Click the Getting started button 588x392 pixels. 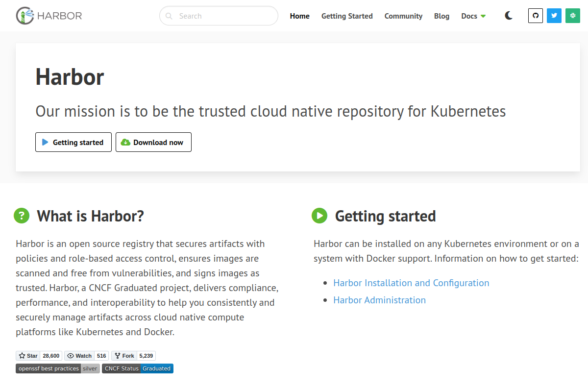click(x=73, y=142)
